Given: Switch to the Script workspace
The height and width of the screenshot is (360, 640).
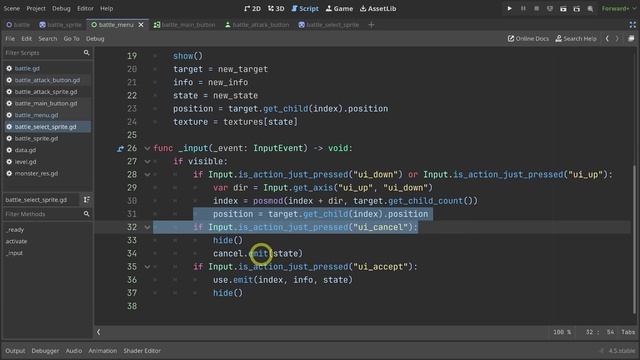Looking at the screenshot, I should pos(305,8).
